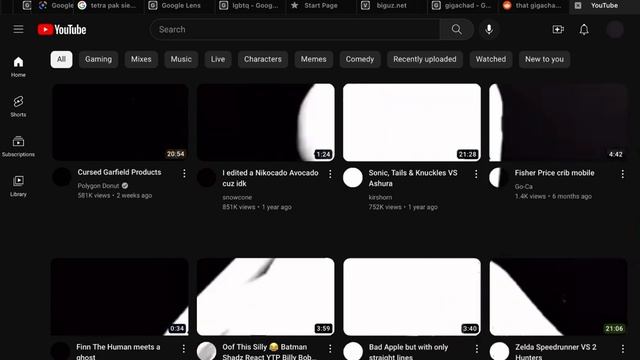Screen dimensions: 640x360
Task: Select the Comedy filter chip
Action: [360, 59]
